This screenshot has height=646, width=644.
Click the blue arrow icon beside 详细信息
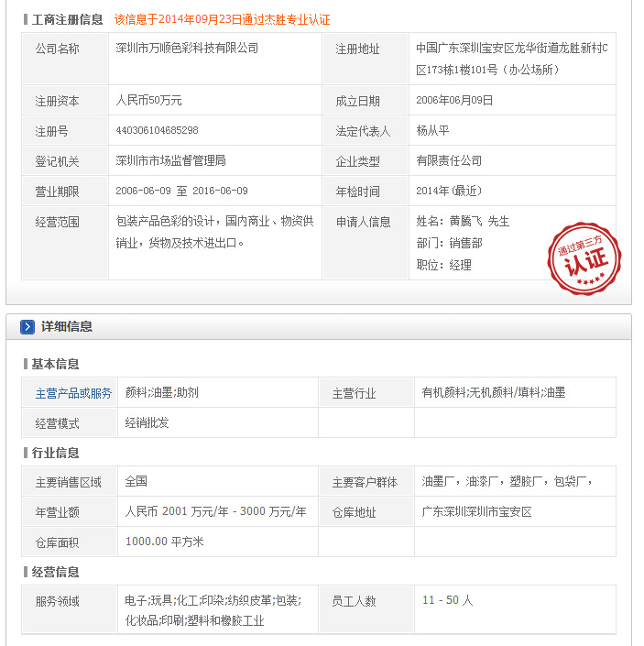pos(27,327)
